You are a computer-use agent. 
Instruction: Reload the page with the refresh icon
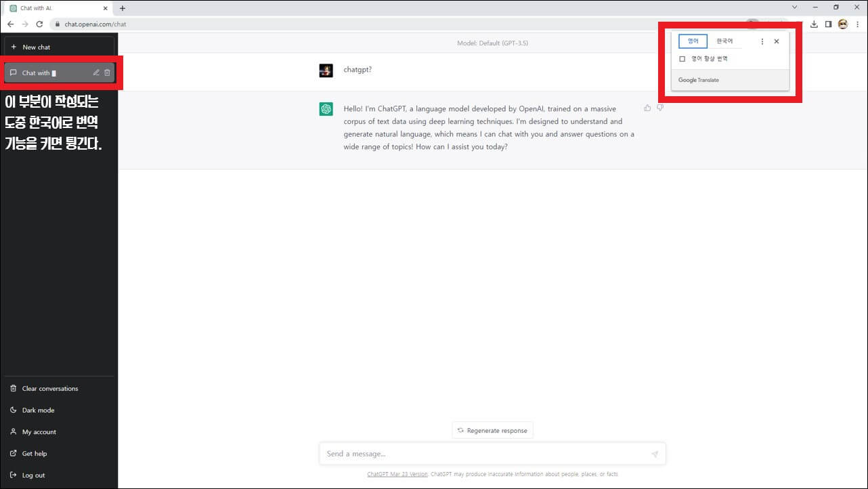pyautogui.click(x=39, y=24)
